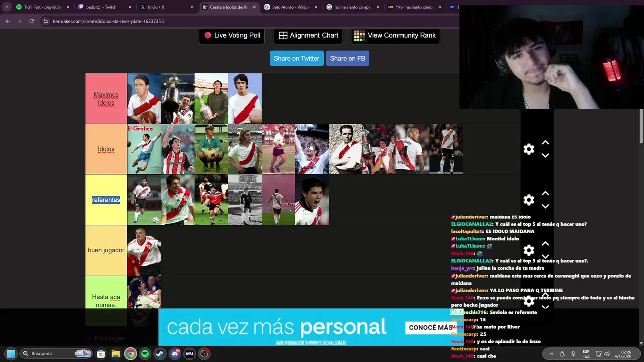Viewport: 644px width, 362px height.
Task: Go back with the browser back arrow
Action: tap(7, 21)
